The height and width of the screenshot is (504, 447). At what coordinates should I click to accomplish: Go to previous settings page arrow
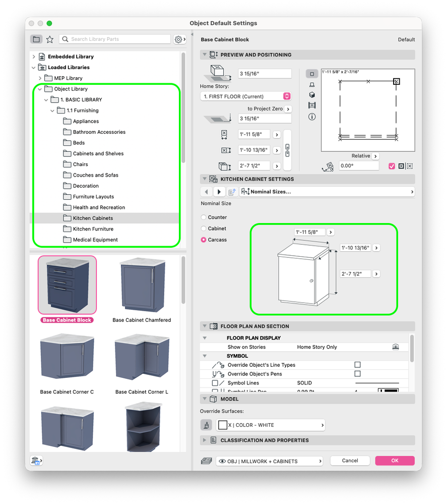tap(207, 192)
